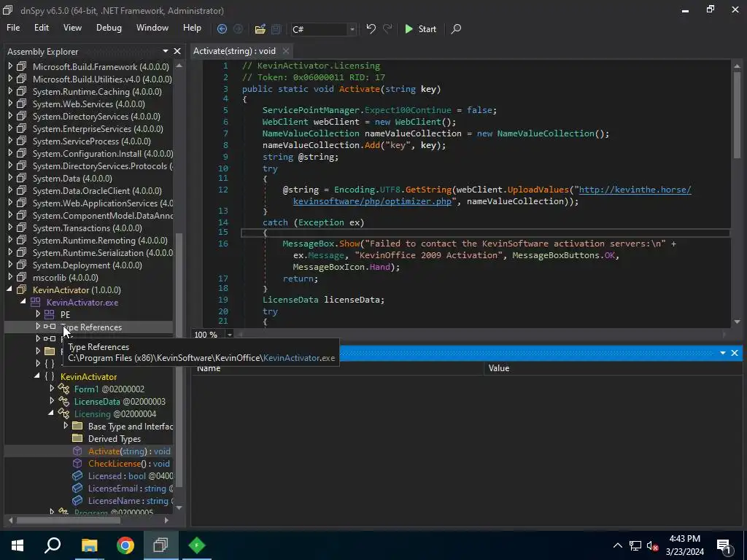Collapse the KevinActivator (1.0.0.0) assembly
Viewport: 747px width, 560px height.
click(10, 289)
